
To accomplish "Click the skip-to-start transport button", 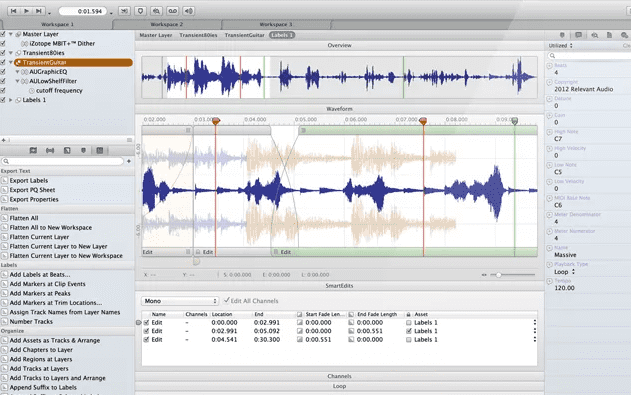I will pyautogui.click(x=14, y=11).
